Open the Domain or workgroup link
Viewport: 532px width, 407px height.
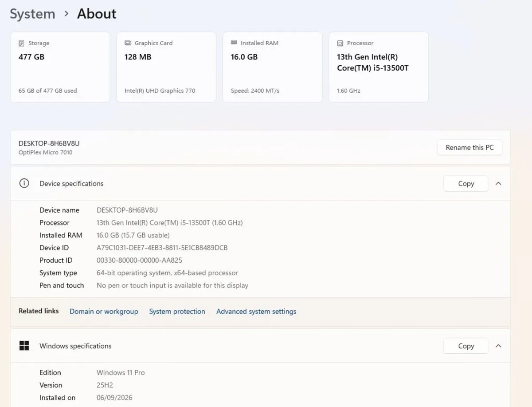point(104,312)
